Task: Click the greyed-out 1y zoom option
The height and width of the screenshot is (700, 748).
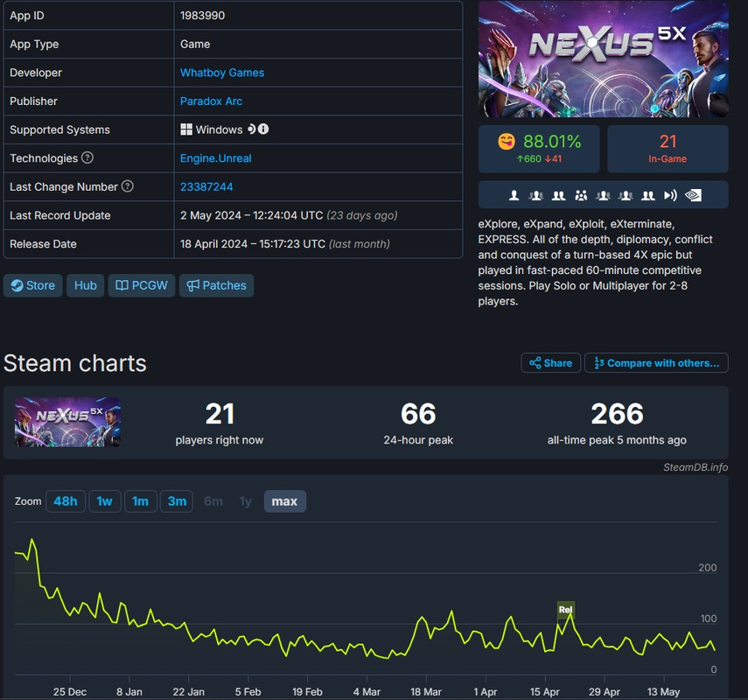Action: tap(246, 501)
